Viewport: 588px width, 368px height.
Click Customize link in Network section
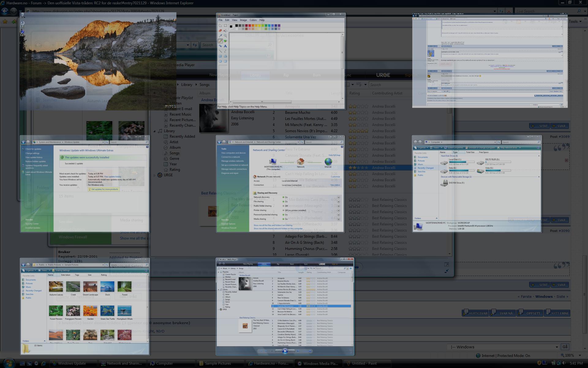[335, 177]
